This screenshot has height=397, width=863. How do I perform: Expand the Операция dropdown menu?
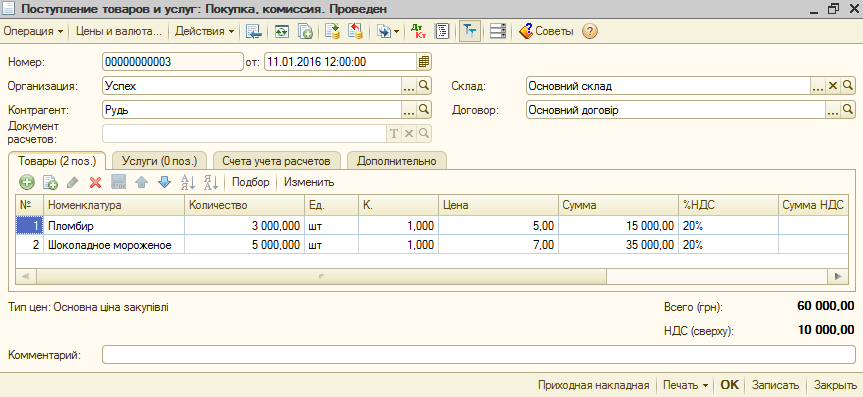[x=33, y=31]
